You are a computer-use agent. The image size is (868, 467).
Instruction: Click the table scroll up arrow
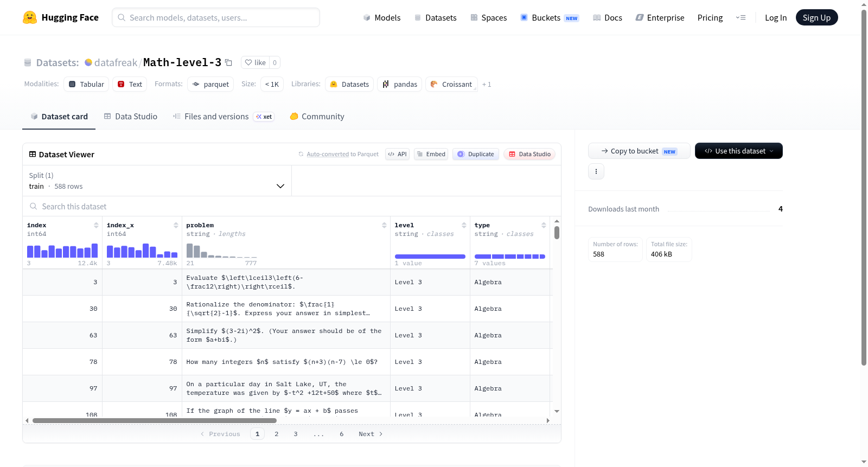pos(557,221)
